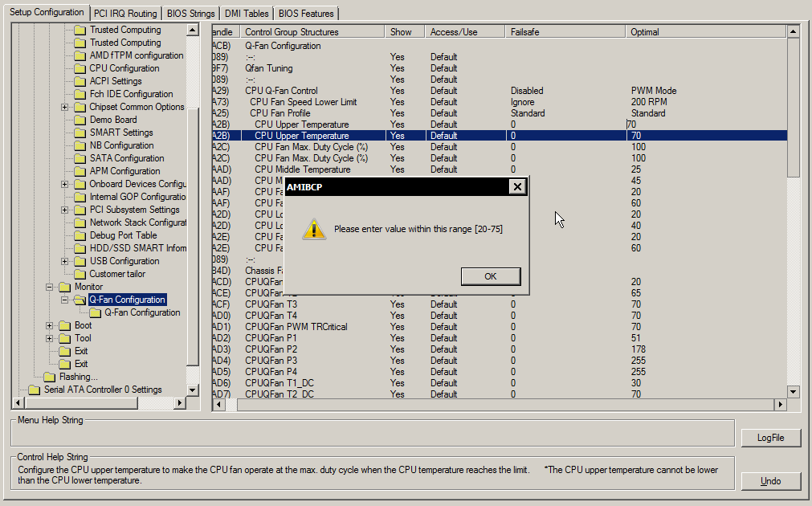Click the Undo button

pos(770,481)
